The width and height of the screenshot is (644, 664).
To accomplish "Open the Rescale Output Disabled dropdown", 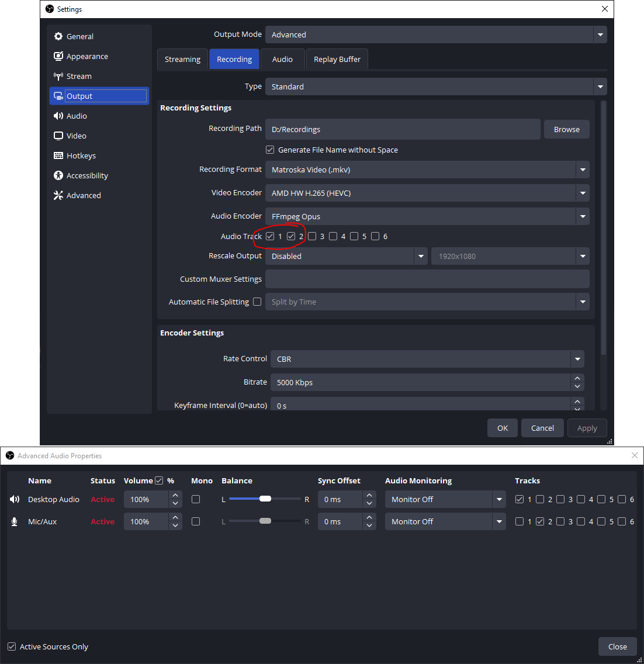I will pyautogui.click(x=347, y=256).
